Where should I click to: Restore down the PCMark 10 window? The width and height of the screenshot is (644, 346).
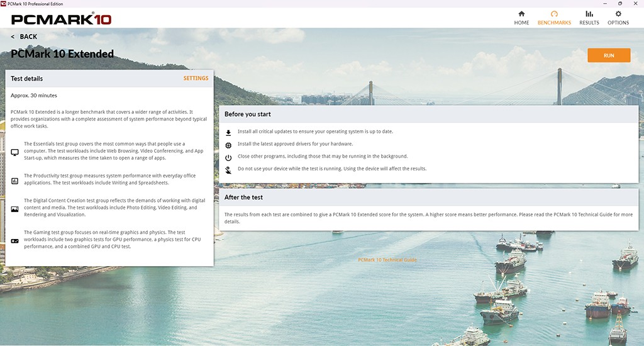[x=620, y=3]
